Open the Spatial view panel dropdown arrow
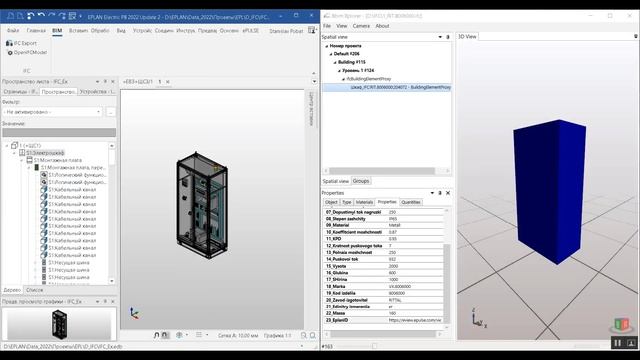640x360 pixels. coord(440,37)
